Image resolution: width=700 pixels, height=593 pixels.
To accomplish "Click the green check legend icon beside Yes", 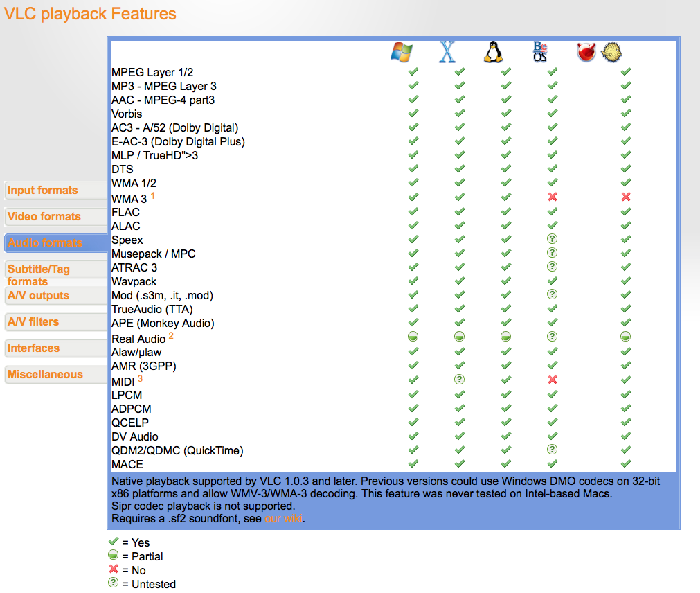I will (114, 542).
